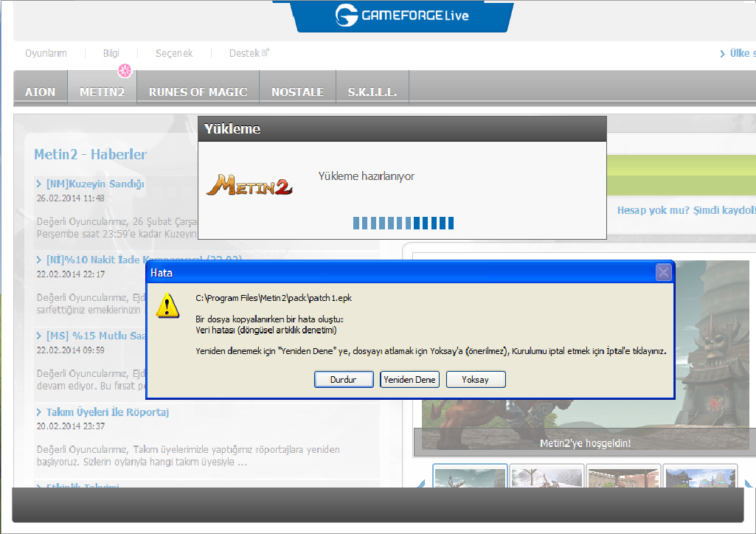Click the Gameforge Live logo
Image resolution: width=756 pixels, height=534 pixels.
(x=402, y=15)
